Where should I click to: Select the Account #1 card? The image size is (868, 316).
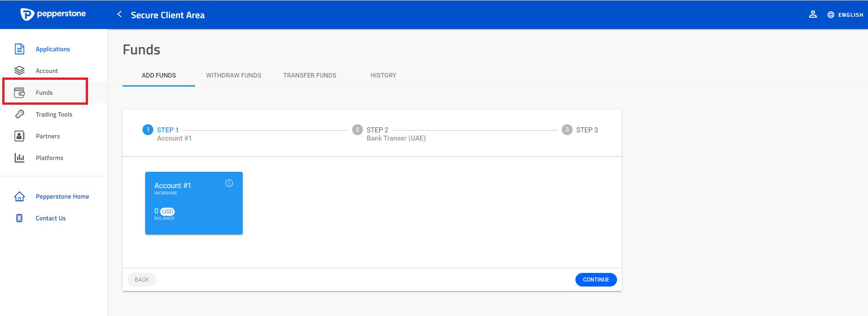[x=194, y=203]
